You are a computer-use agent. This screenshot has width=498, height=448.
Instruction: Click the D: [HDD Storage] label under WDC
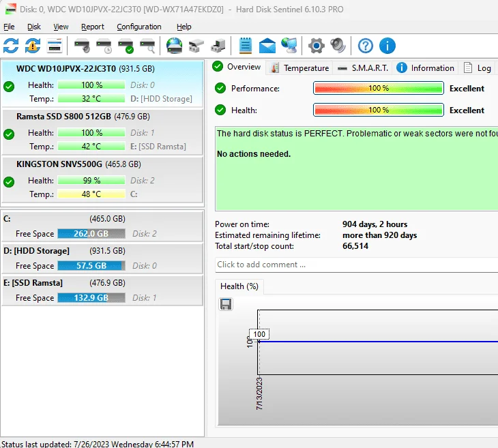[162, 99]
